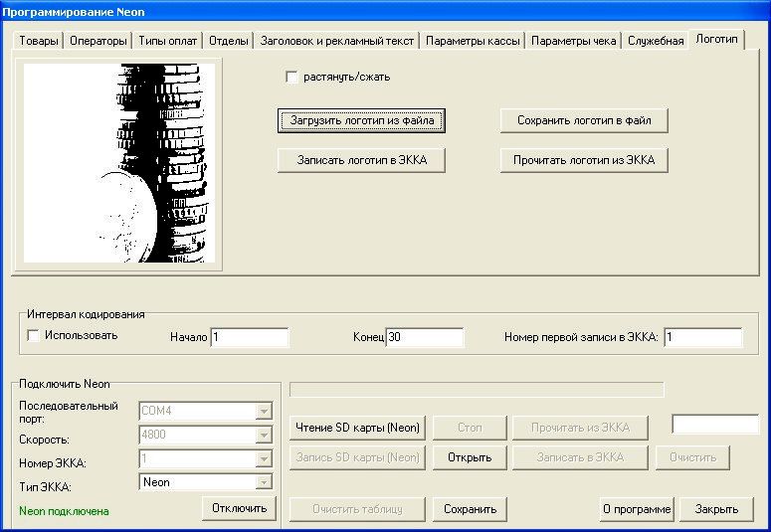This screenshot has height=532, width=771.
Task: Click the Очистить button
Action: point(692,457)
